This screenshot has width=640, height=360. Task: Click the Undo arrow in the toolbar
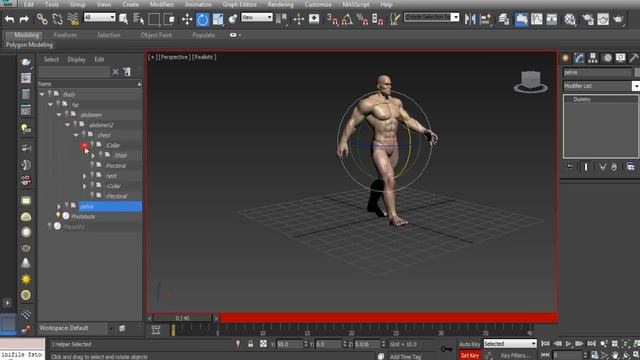pos(10,19)
